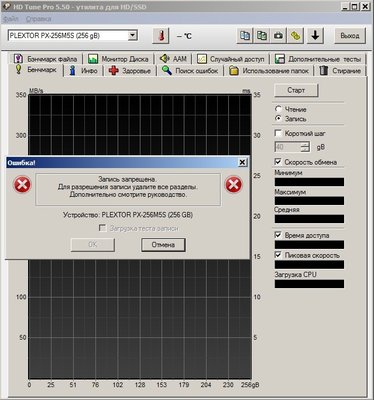Click the yellow options tag icon
374x400 pixels.
coord(295,36)
